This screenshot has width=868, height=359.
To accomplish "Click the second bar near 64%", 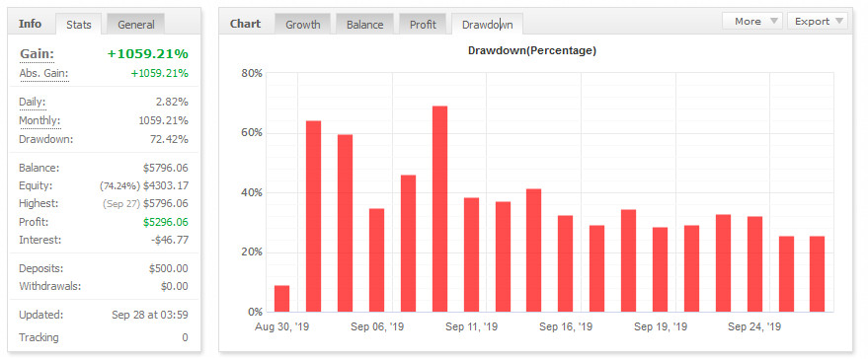I will (313, 216).
